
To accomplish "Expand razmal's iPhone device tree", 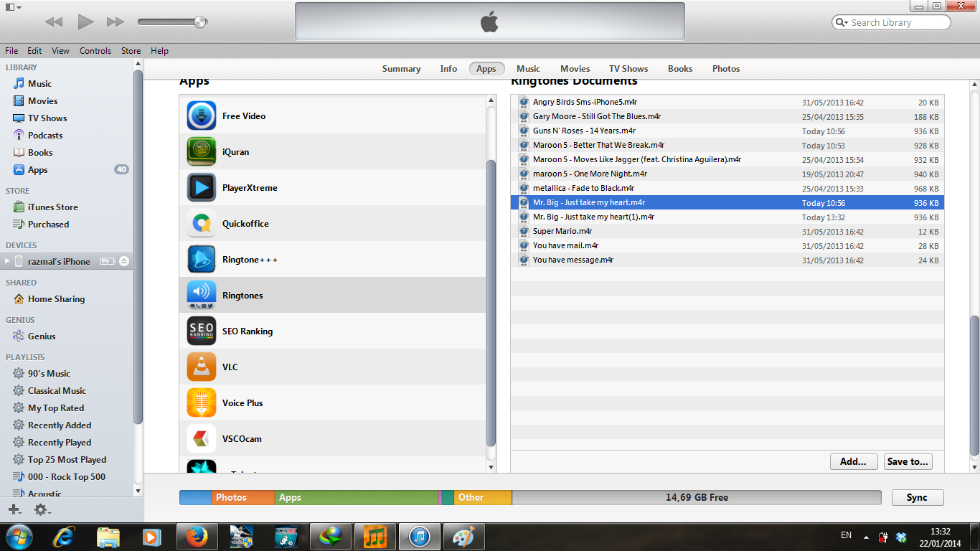I will [x=7, y=261].
